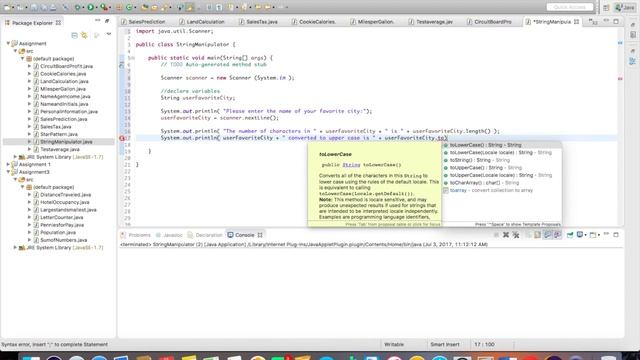Click Open Console icon

point(593,235)
